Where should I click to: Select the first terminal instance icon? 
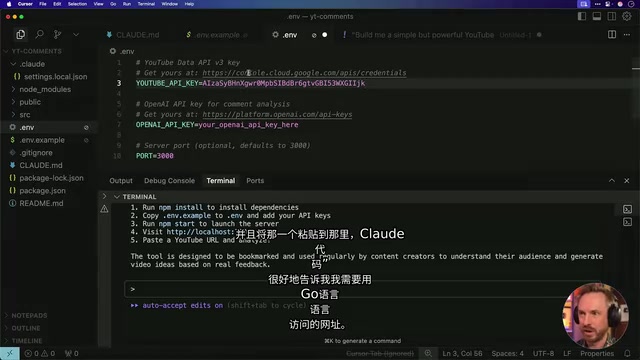(627, 209)
